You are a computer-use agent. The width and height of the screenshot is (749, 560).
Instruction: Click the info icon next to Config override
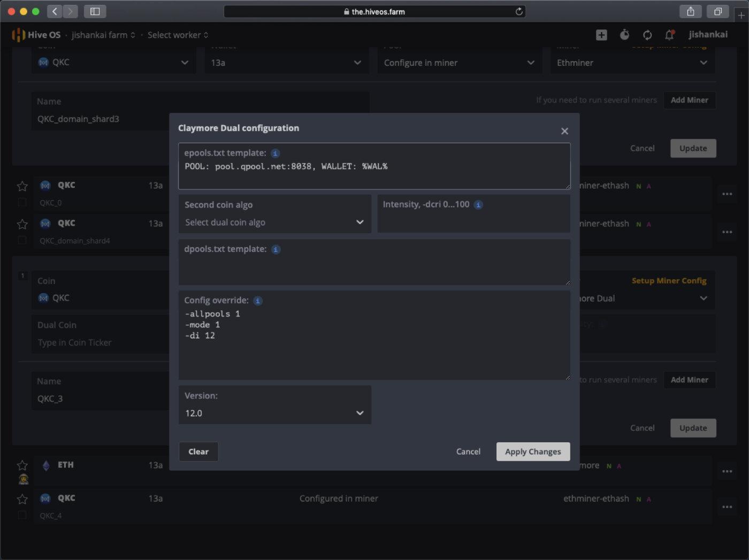tap(257, 301)
